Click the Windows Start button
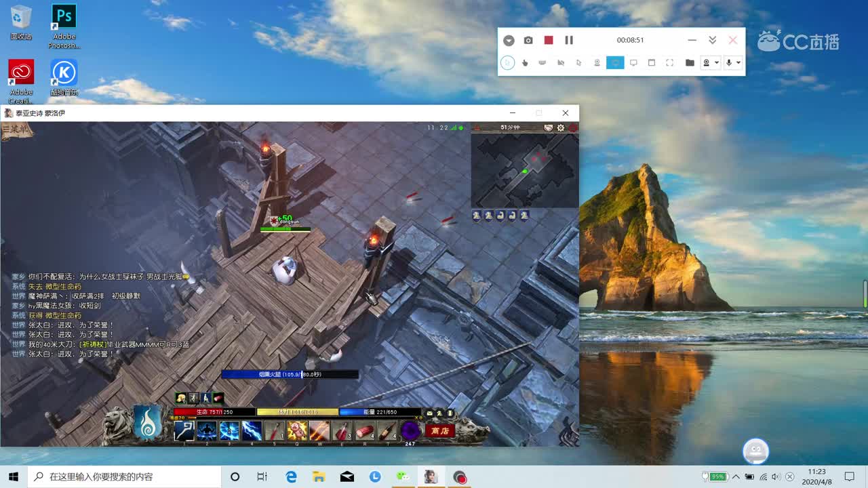868x488 pixels. pos(13,476)
